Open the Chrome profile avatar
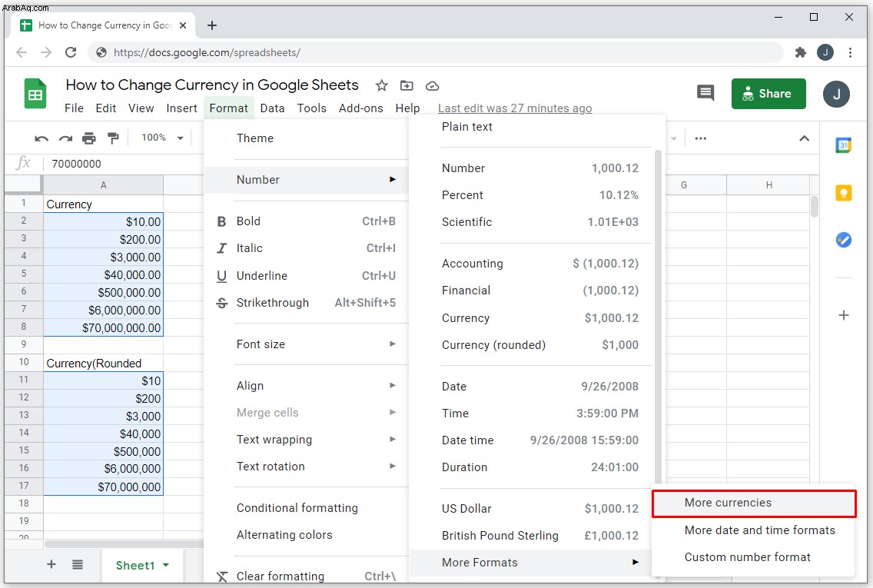Screen dimensions: 873x588 coord(825,52)
